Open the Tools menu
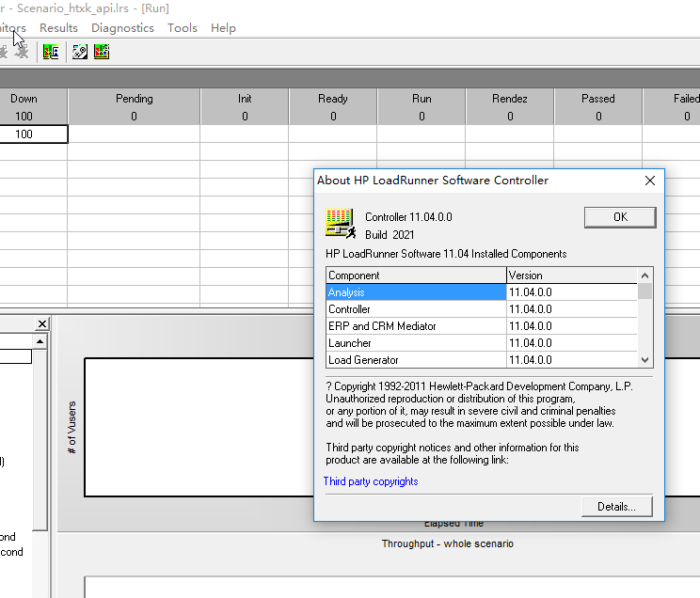 click(183, 27)
